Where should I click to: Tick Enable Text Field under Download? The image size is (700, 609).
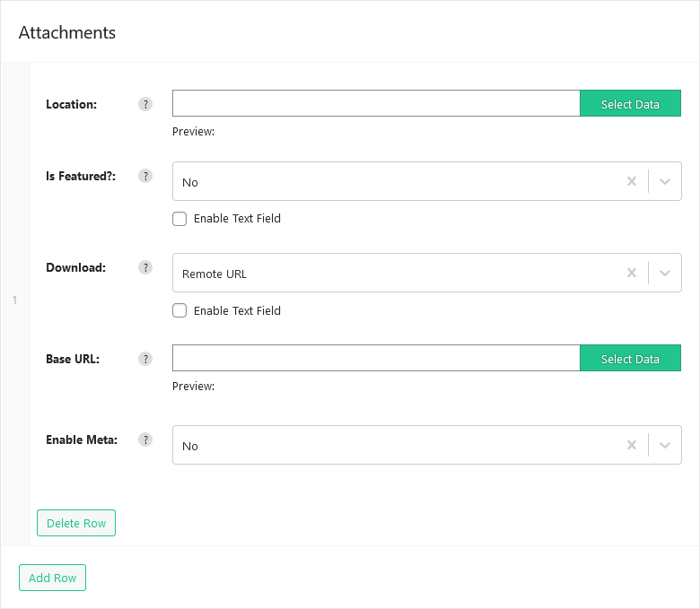pos(179,310)
